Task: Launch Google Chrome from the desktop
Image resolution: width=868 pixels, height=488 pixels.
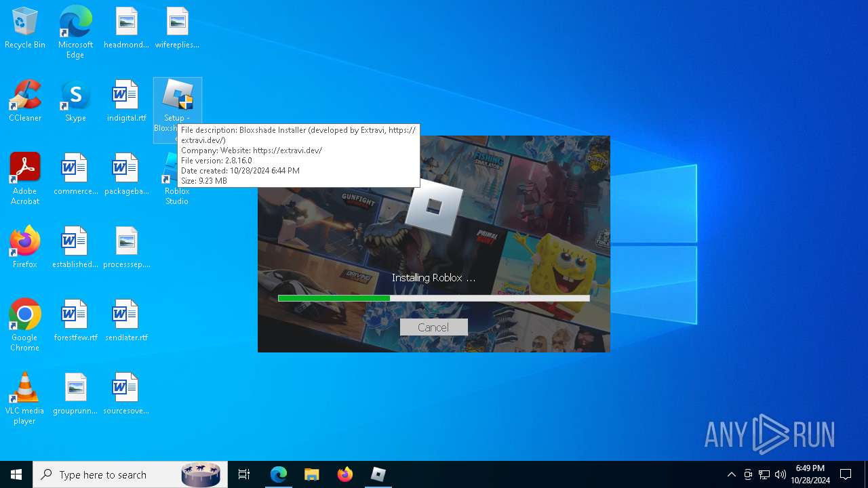Action: pos(25,325)
